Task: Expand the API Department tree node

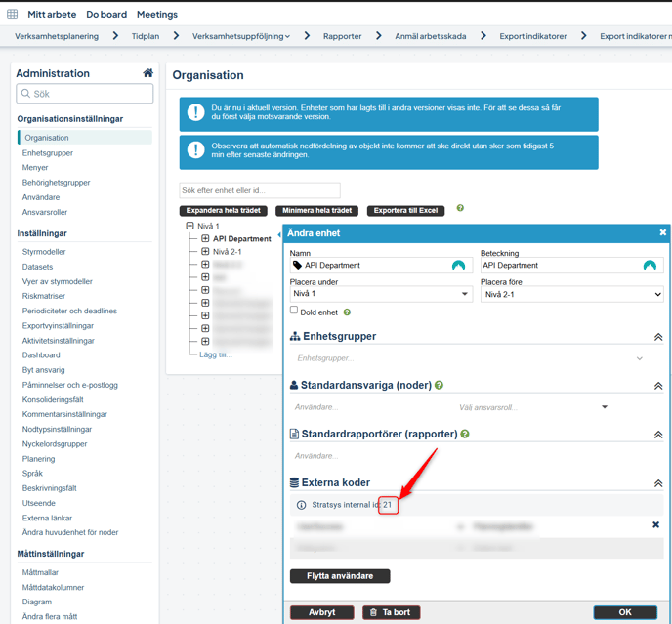Action: (205, 239)
